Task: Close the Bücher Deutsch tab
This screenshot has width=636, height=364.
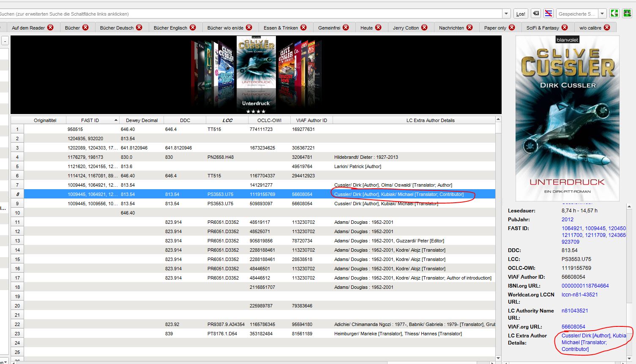Action: (x=139, y=27)
